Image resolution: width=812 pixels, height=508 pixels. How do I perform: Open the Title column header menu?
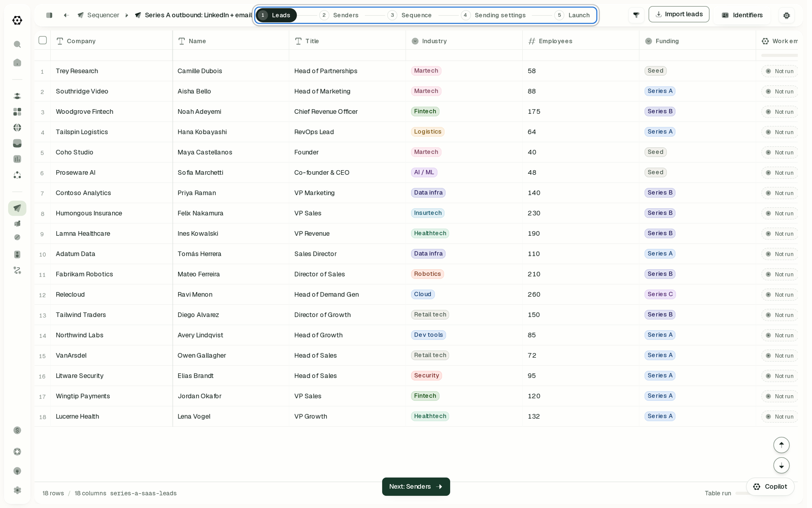(347, 41)
